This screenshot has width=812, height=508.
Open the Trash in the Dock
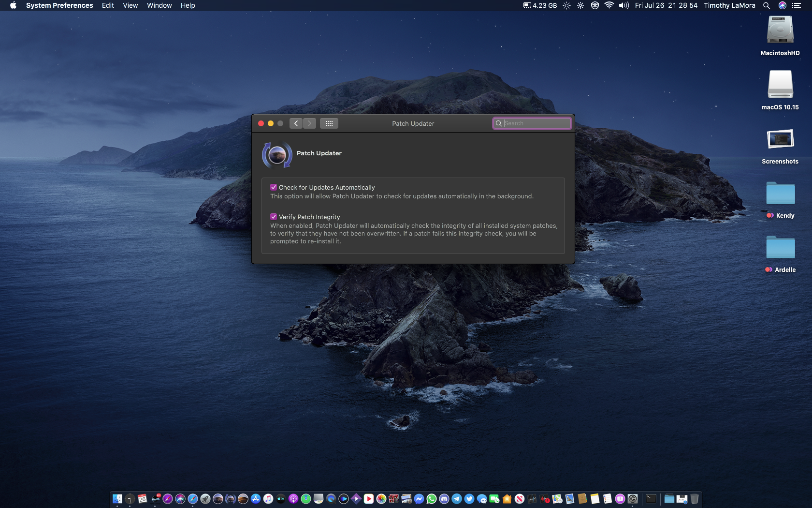pos(695,499)
